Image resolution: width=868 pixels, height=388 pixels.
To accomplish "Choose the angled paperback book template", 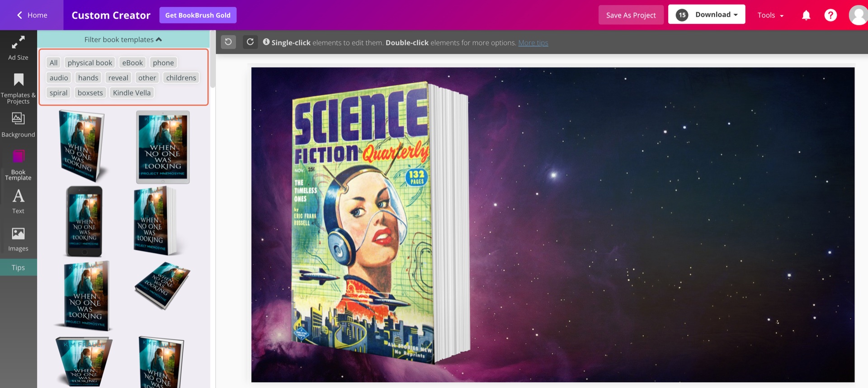I will tap(83, 145).
